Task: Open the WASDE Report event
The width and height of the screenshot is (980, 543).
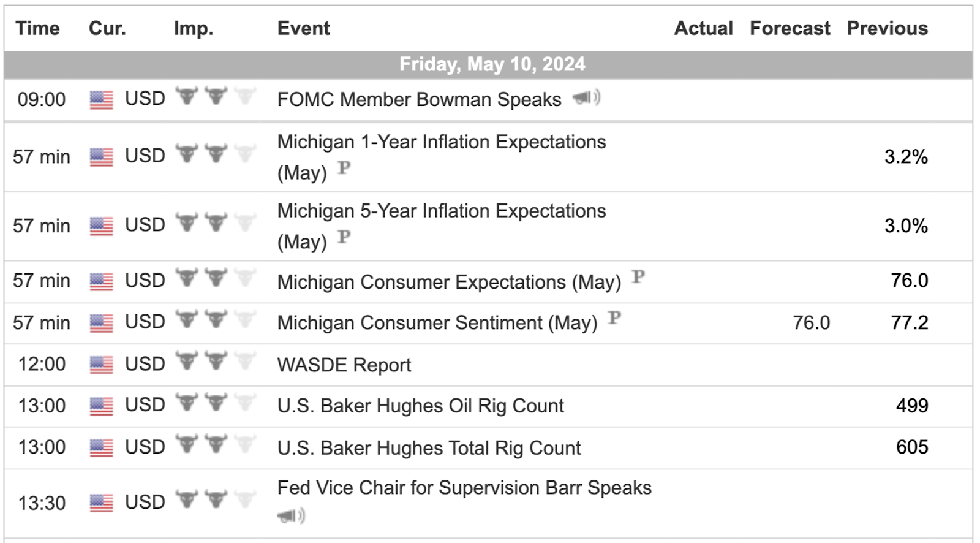Action: pyautogui.click(x=344, y=365)
